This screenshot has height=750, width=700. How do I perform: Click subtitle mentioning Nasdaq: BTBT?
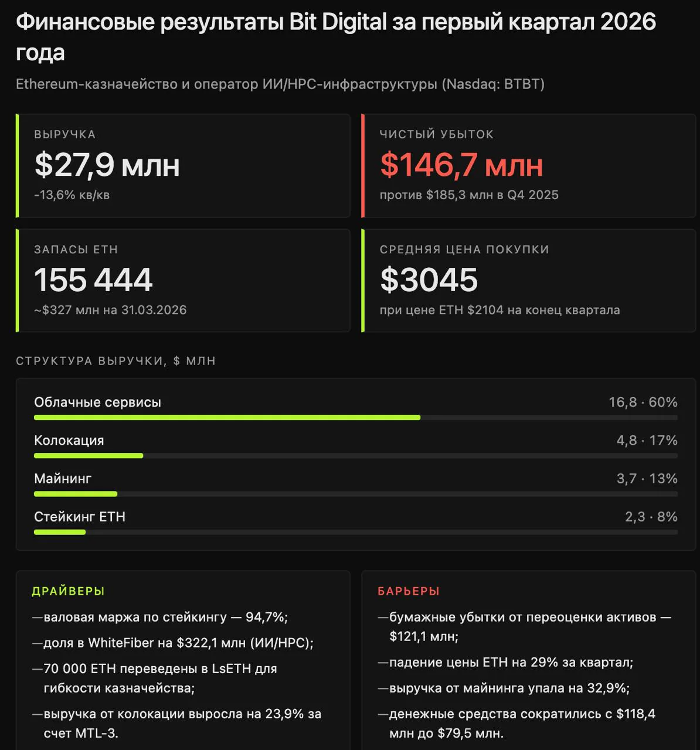[280, 84]
